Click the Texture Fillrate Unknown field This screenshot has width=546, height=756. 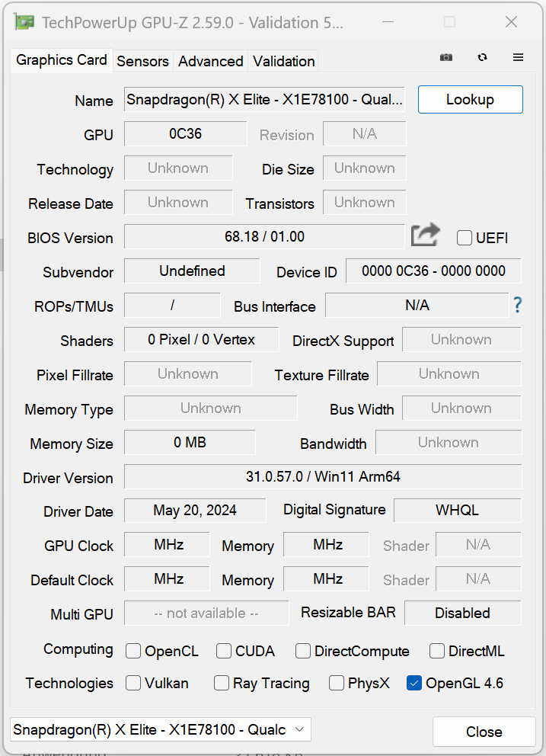point(449,373)
